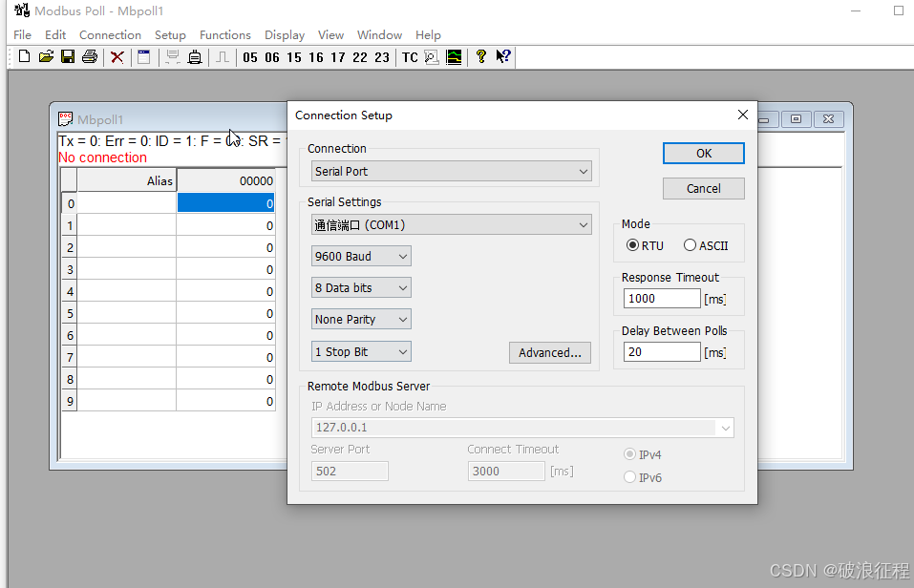Click the Alias column header
914x588 pixels.
click(x=126, y=180)
